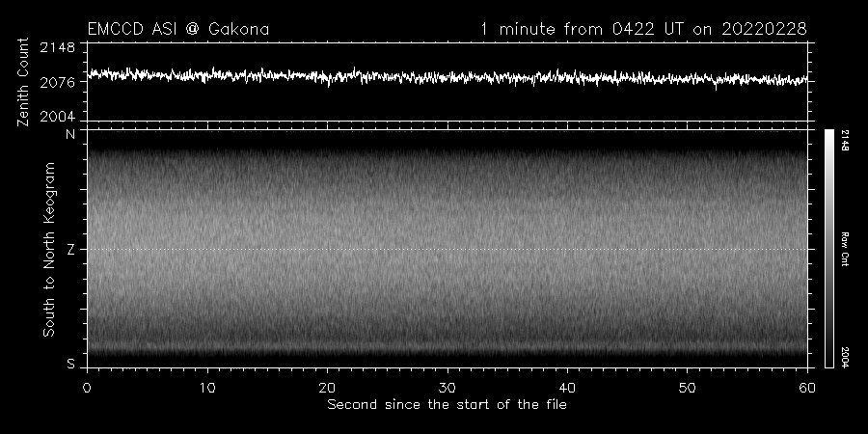This screenshot has height=434, width=868.
Task: Click the grayscale colorbar
Action: [828, 249]
